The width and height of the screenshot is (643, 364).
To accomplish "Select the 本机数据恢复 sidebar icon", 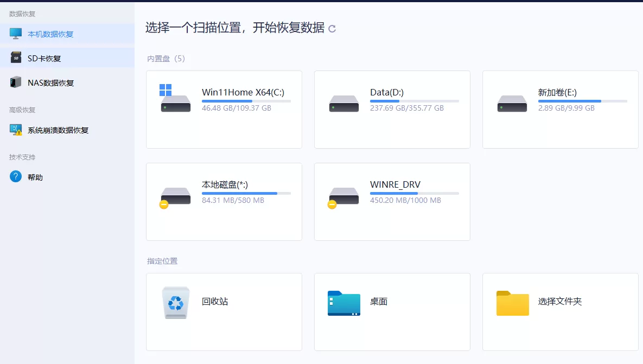I will tap(15, 34).
